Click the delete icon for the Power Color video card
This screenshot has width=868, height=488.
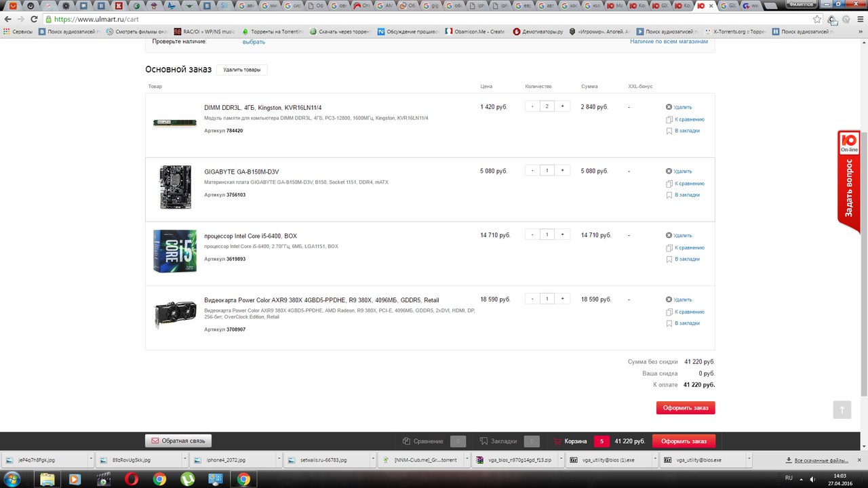(x=669, y=300)
